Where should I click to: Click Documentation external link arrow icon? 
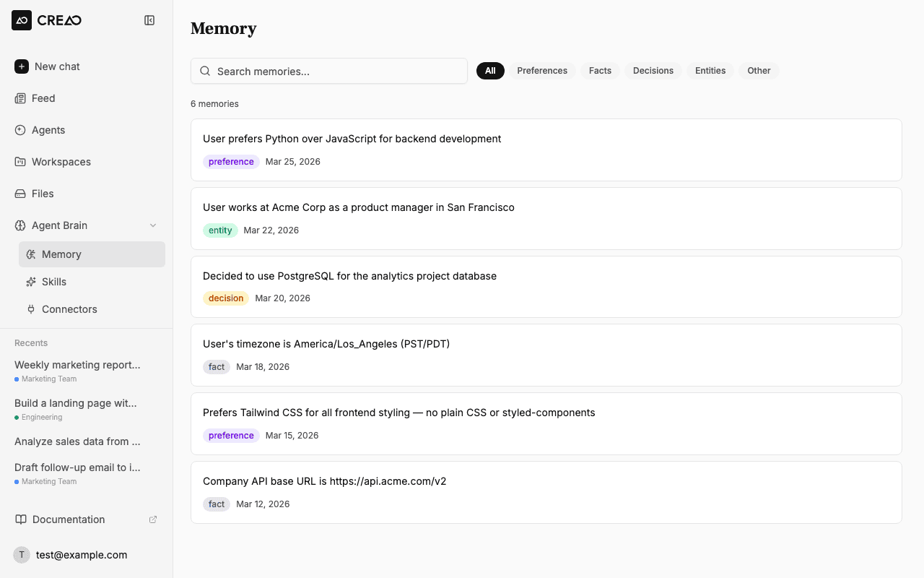[x=153, y=519]
